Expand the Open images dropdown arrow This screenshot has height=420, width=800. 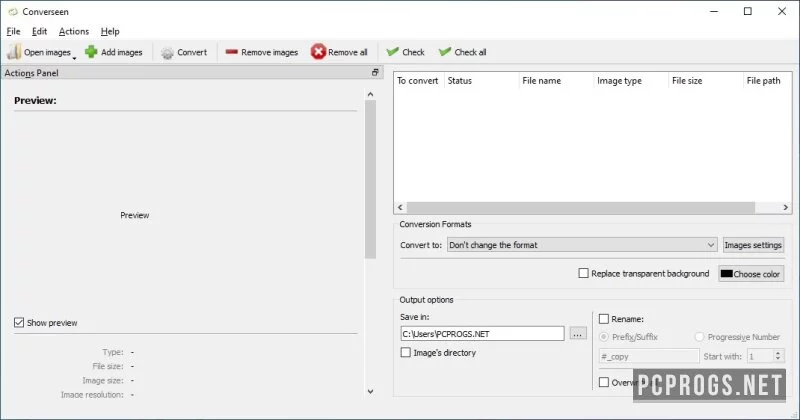(x=74, y=58)
